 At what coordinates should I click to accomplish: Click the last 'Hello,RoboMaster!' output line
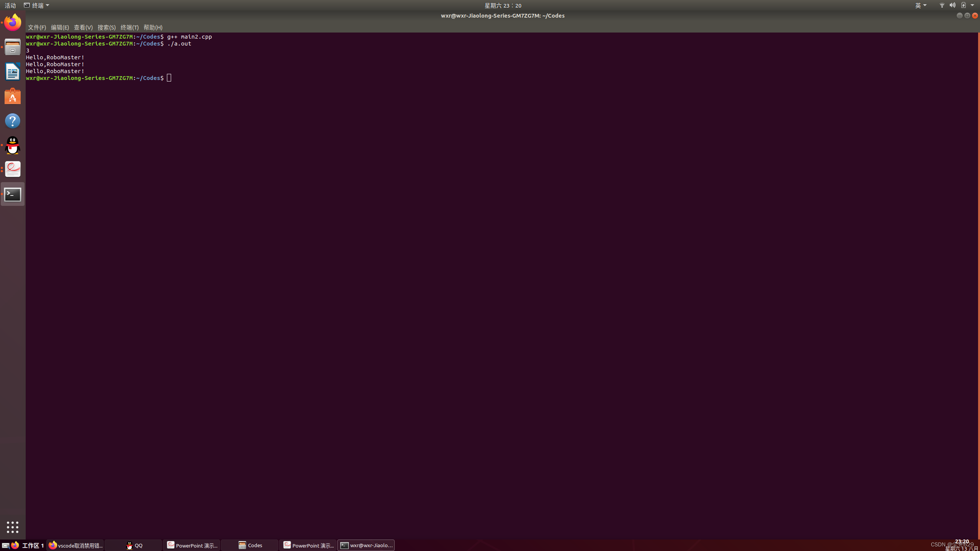pyautogui.click(x=55, y=71)
